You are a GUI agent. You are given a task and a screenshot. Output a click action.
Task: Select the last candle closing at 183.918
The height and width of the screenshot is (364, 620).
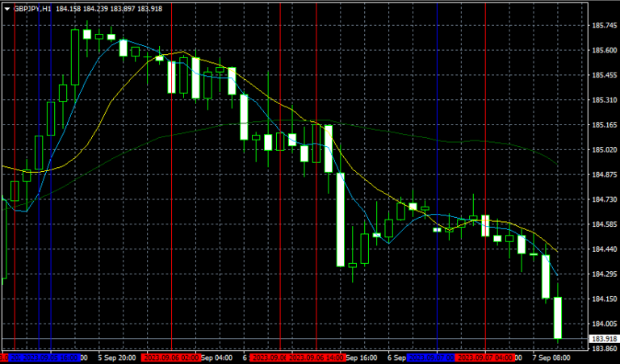point(558,318)
